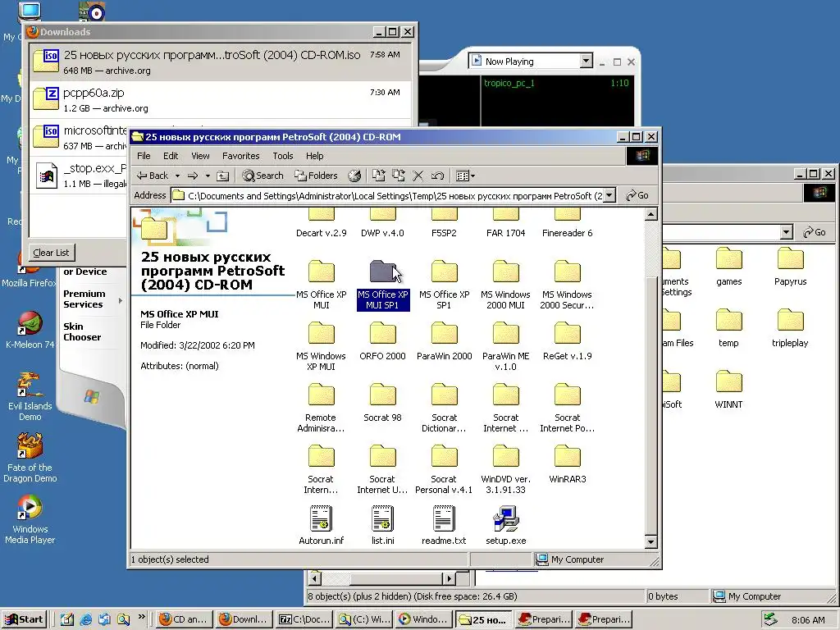The image size is (840, 630).
Task: Expand the address dropdown in back Explorer window
Action: coord(786,232)
